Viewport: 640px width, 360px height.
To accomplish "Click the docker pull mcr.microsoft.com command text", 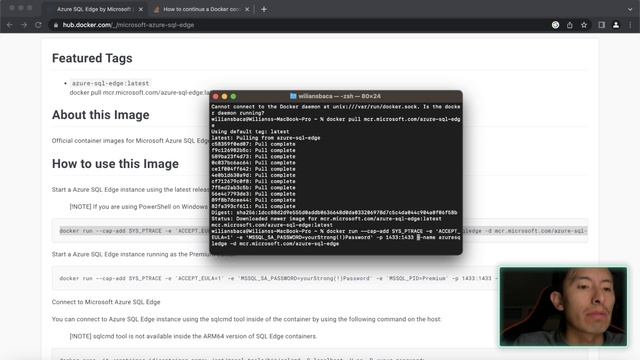I will pyautogui.click(x=139, y=93).
